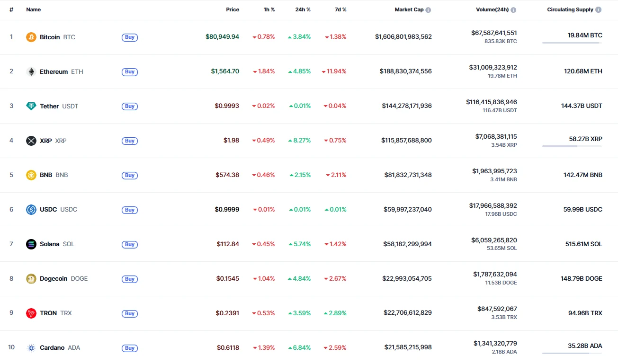Click the Tether logo icon

(x=31, y=106)
